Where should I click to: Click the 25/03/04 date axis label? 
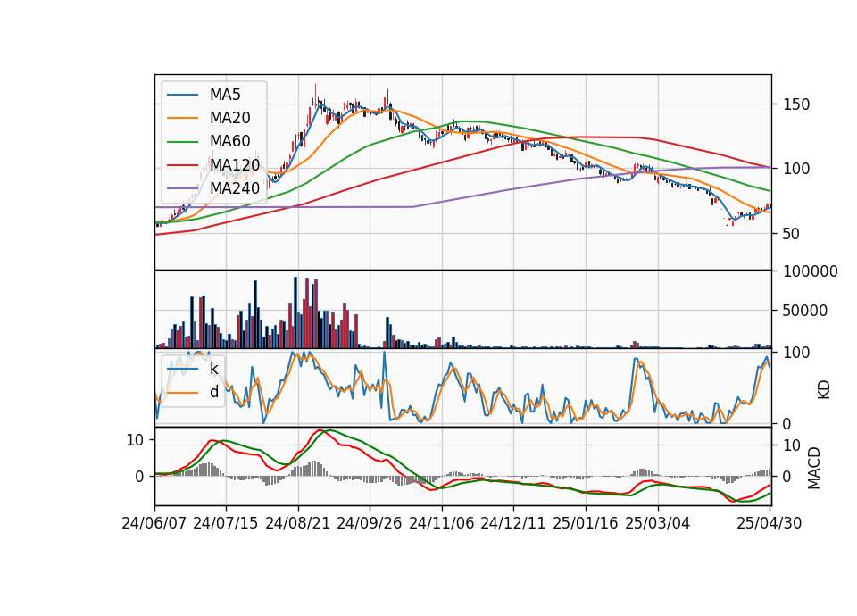point(658,523)
